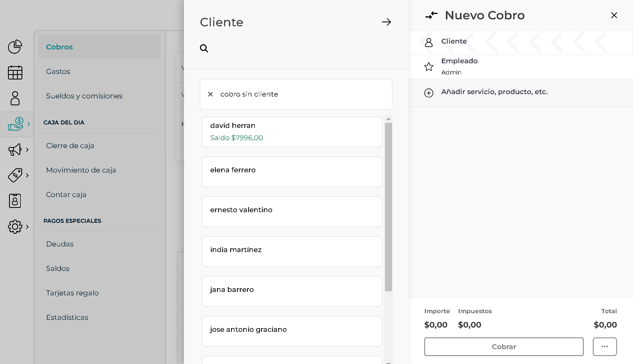Open the megaphone marketing icon

15,149
